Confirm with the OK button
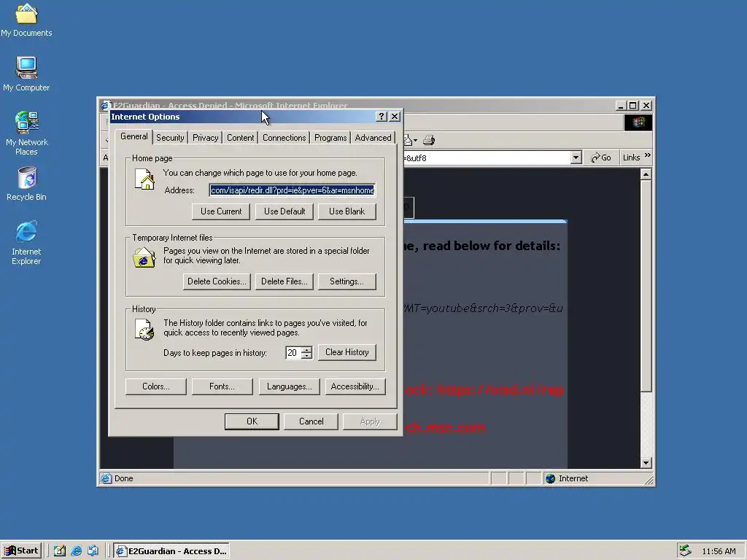 coord(252,421)
